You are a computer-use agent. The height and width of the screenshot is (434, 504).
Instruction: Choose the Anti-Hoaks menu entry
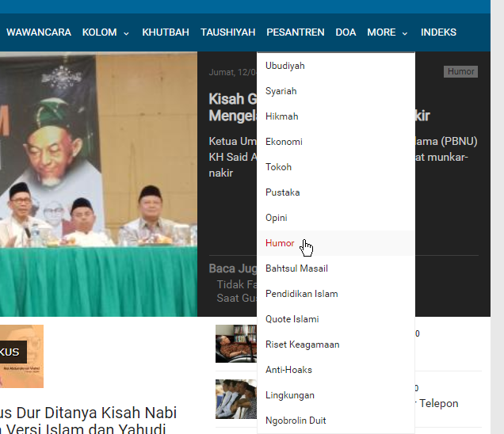288,370
